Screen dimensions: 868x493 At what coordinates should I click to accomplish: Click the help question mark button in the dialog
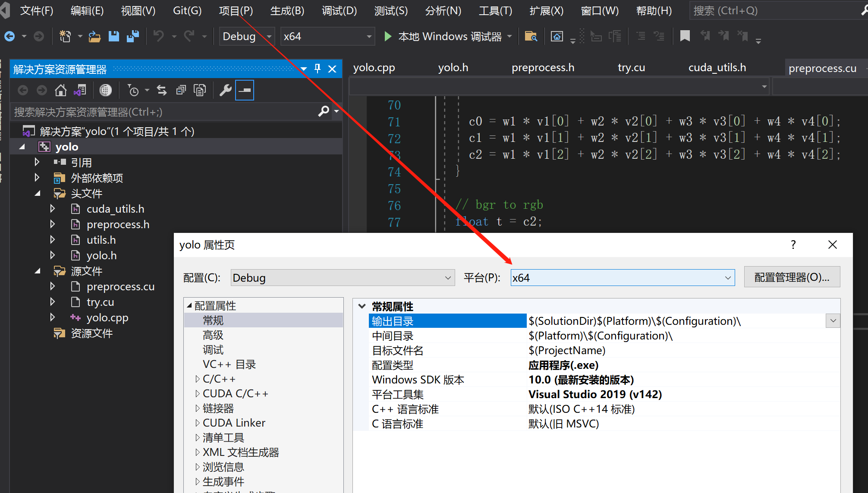tap(793, 245)
